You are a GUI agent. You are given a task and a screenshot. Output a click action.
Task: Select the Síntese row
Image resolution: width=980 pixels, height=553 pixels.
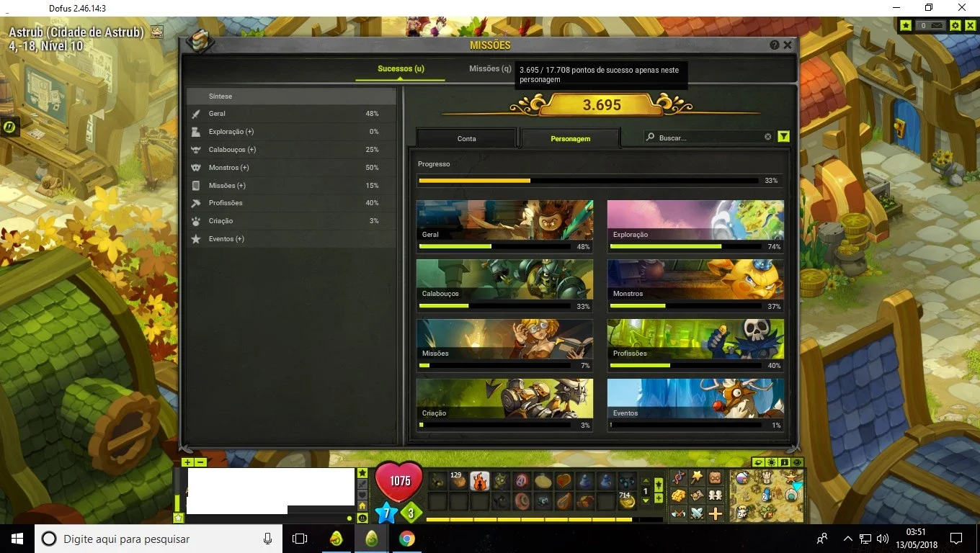[x=291, y=96]
